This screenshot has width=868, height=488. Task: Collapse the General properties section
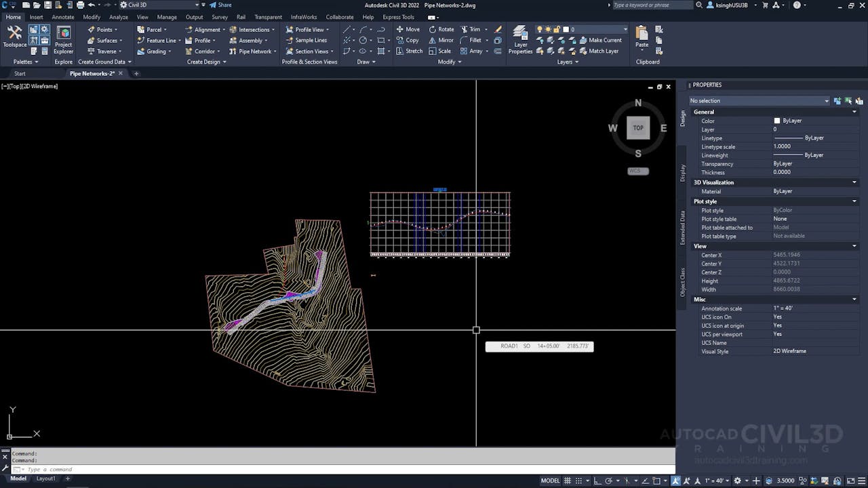[854, 112]
